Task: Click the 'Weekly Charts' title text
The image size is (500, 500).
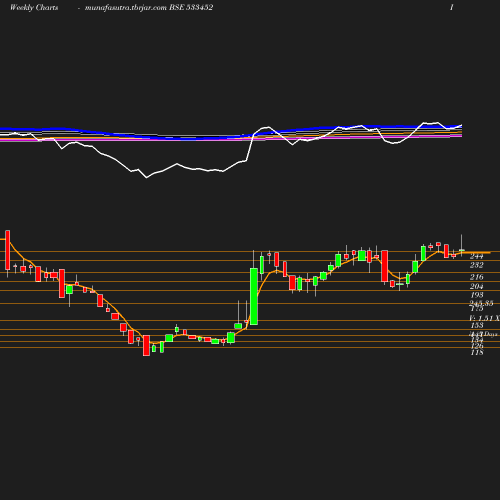Action: point(34,7)
